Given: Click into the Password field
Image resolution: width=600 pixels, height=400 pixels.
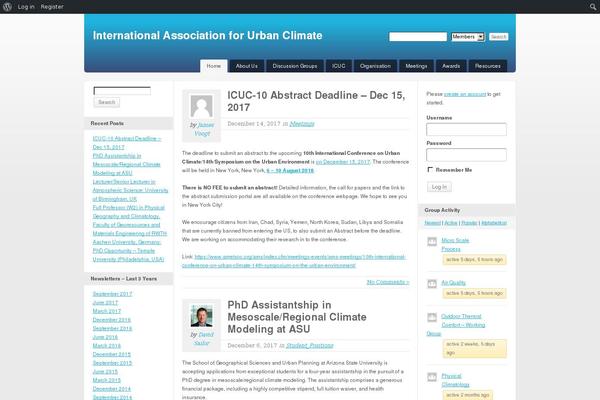Looking at the screenshot, I should tap(466, 155).
